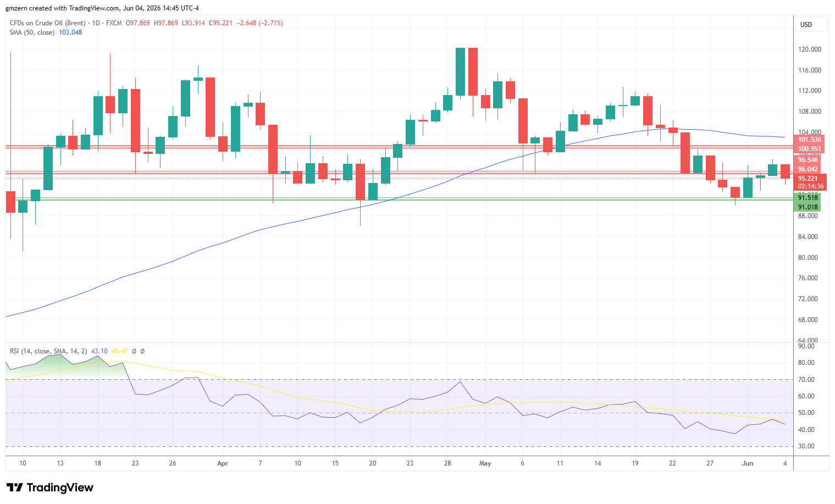Click the 30.00 RSI axis label
835x504 pixels.
pyautogui.click(x=806, y=446)
